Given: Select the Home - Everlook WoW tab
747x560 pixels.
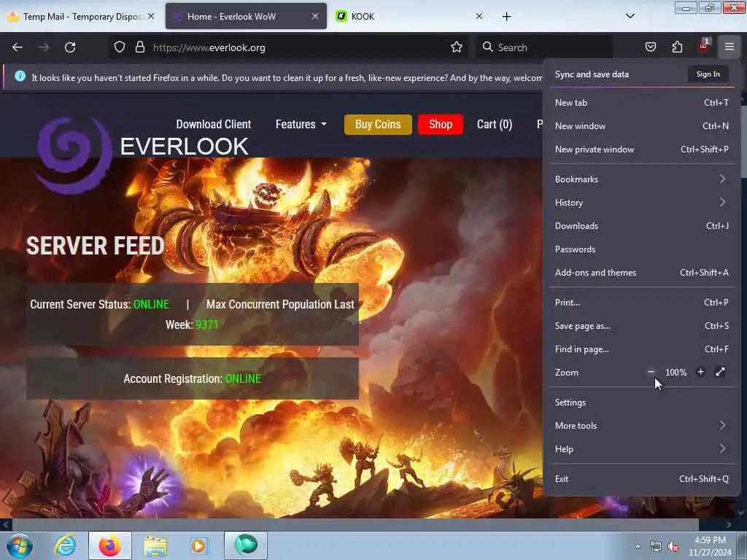Looking at the screenshot, I should pyautogui.click(x=246, y=17).
